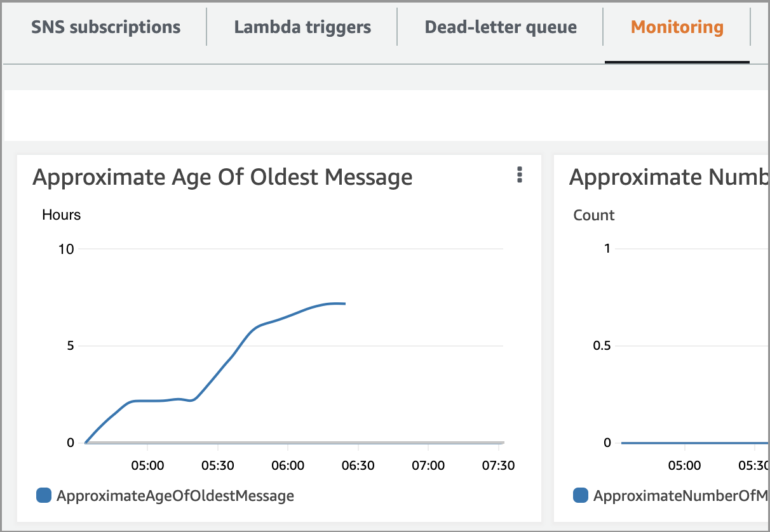This screenshot has width=770, height=532.
Task: Click the ApproximateAgeOfOldestMessage legend label
Action: [x=175, y=496]
